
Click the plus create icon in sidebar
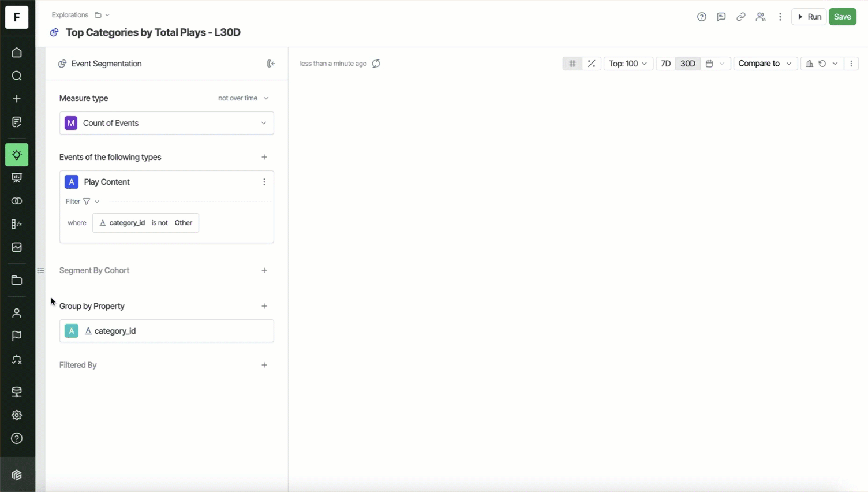click(x=17, y=99)
